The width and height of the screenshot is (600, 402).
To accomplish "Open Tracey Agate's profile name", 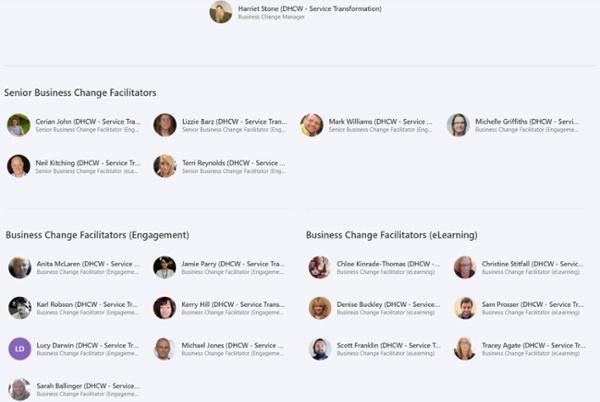I will coord(533,345).
